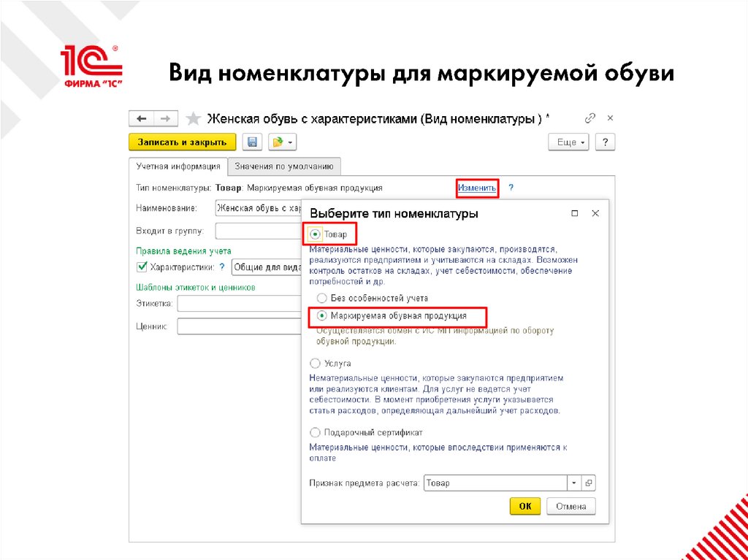Screen dimensions: 748x560
Task: Select the Услуга radio button
Action: [315, 364]
